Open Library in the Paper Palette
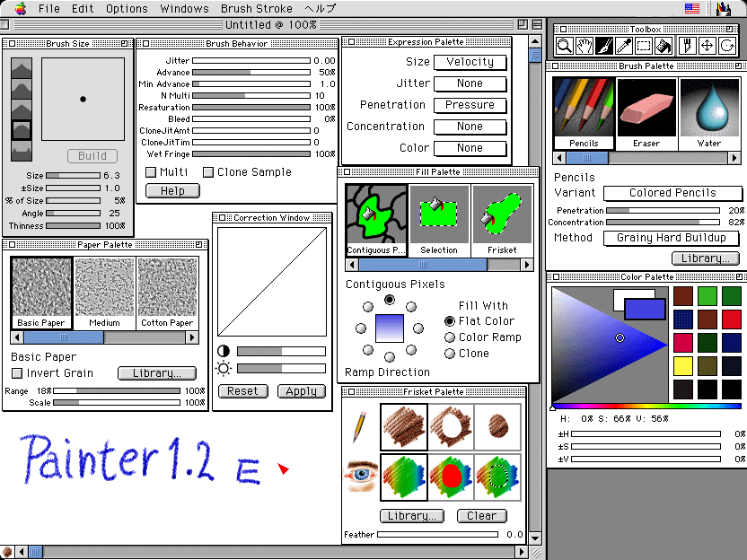 tap(157, 373)
